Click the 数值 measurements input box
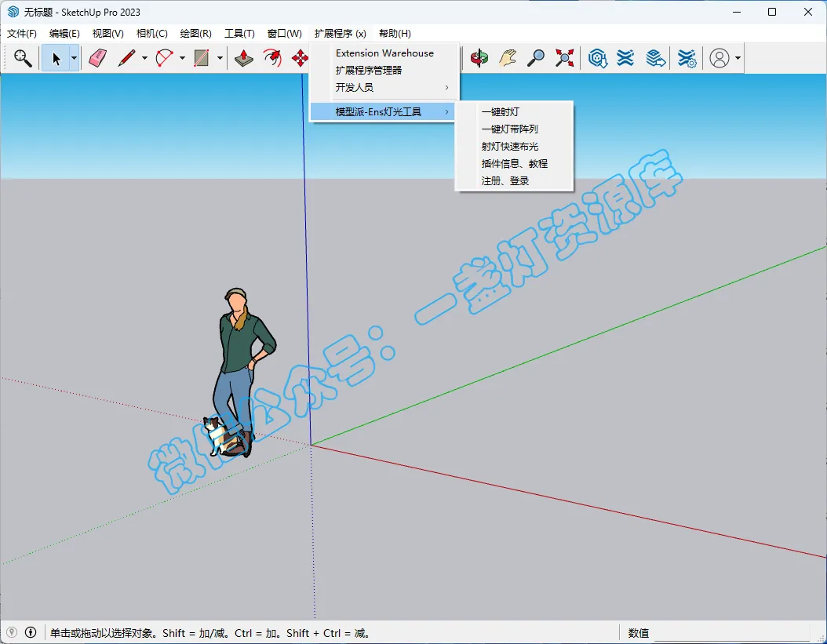 tap(732, 633)
